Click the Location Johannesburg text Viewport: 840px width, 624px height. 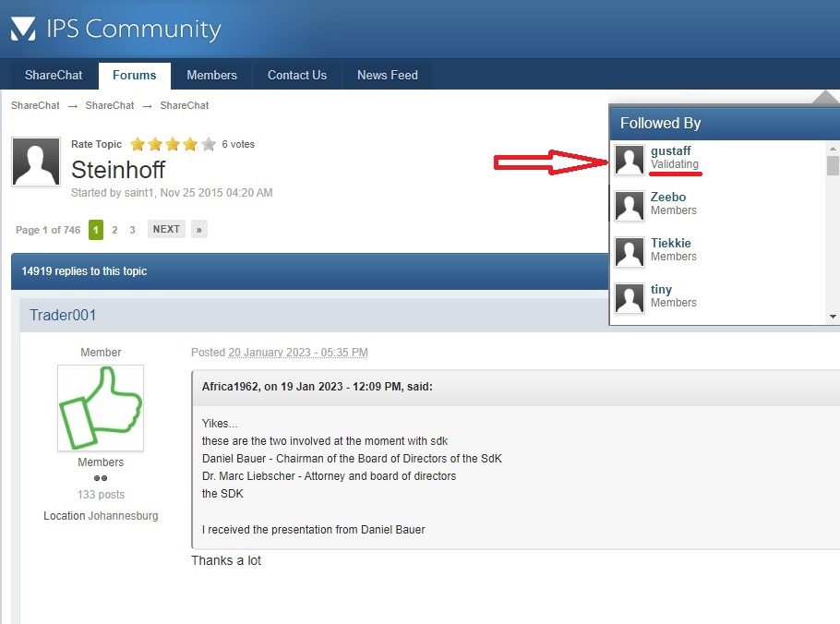pos(101,516)
